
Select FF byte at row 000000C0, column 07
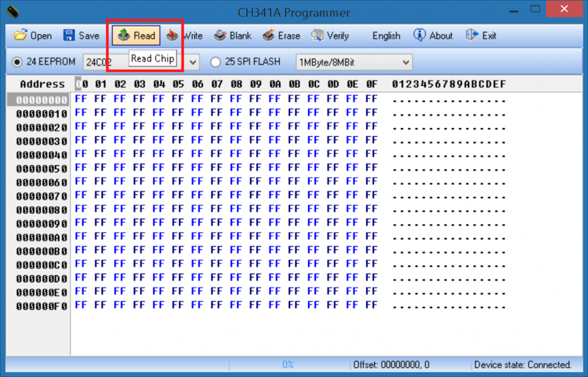coord(216,264)
